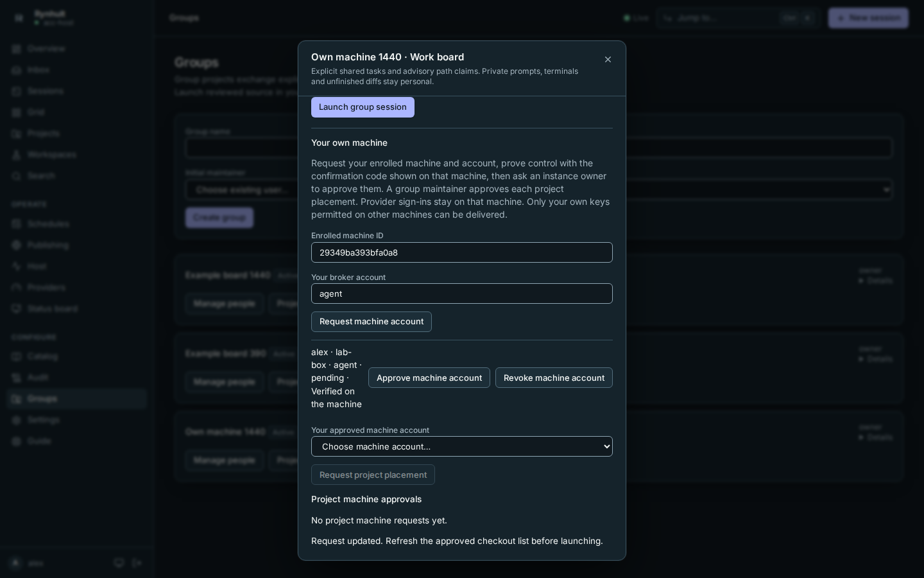Open the Jump to search box in the header
The height and width of the screenshot is (578, 924).
coord(738,18)
